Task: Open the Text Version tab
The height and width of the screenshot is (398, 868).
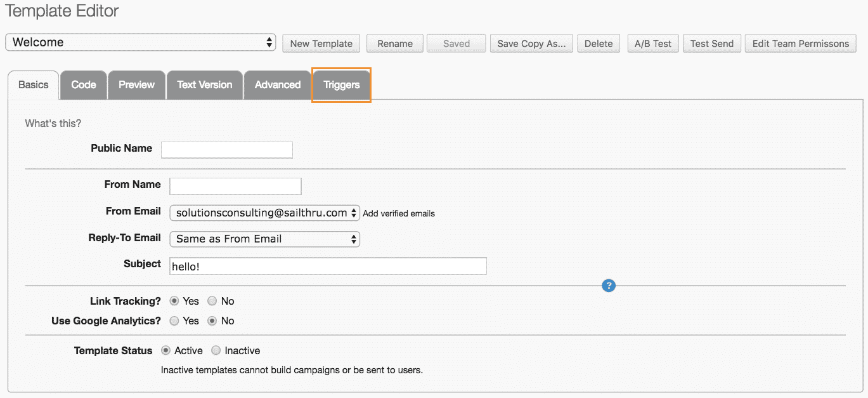Action: click(205, 84)
